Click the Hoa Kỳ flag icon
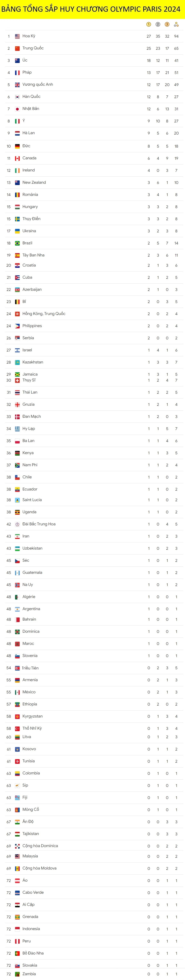The height and width of the screenshot is (980, 185). coord(17,36)
